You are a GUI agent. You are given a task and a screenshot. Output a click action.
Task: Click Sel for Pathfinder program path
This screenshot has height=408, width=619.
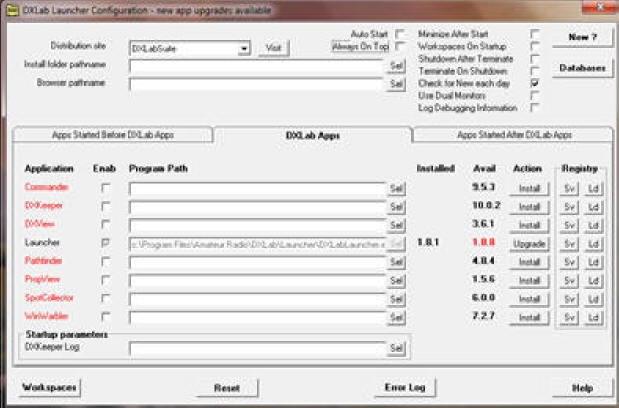coord(396,262)
